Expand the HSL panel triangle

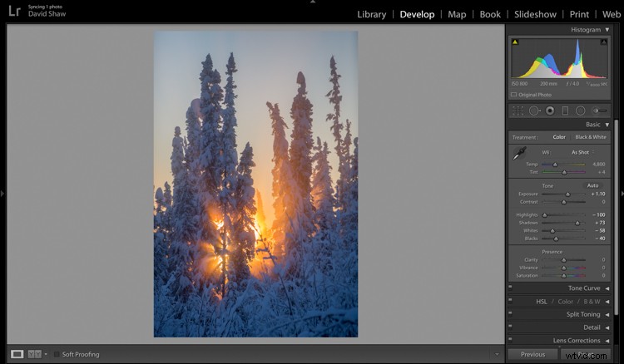point(607,302)
